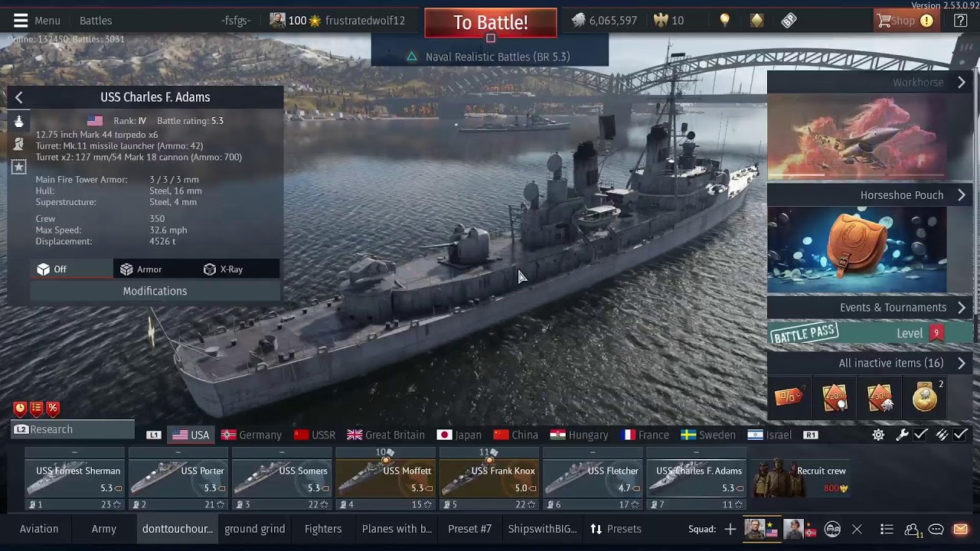980x551 pixels.
Task: Switch to X-Ray view mode
Action: coord(238,269)
